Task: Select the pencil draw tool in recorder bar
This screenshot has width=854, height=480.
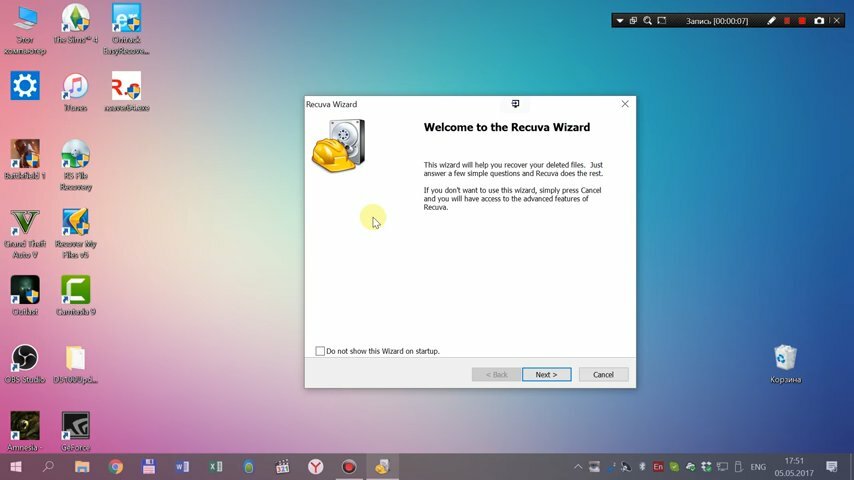Action: [x=771, y=21]
